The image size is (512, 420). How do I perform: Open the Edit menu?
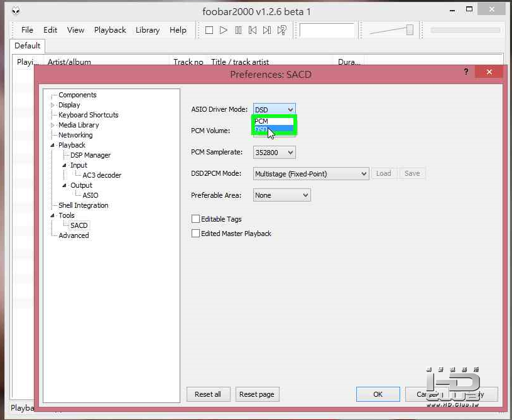point(50,30)
